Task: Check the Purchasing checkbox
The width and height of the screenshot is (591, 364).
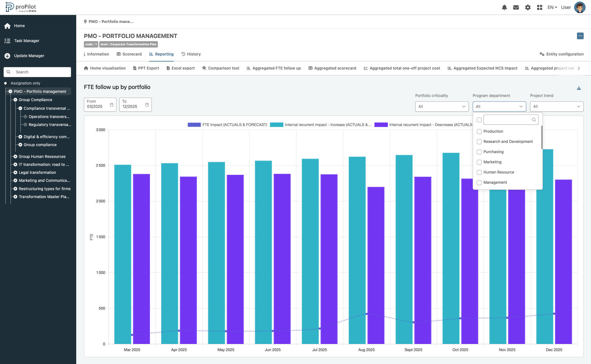Action: click(479, 152)
